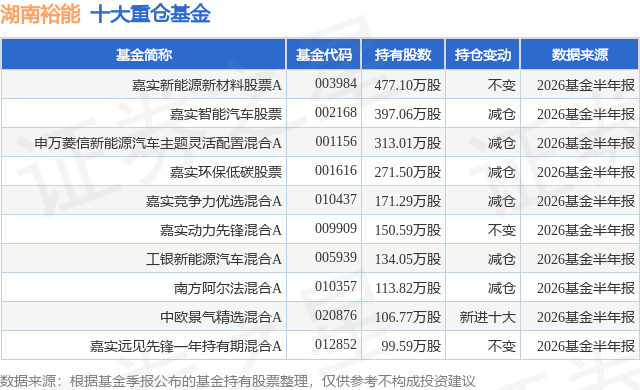The image size is (640, 390).
Task: Open fund 嘉实竞争力优选混合A
Action: (214, 201)
